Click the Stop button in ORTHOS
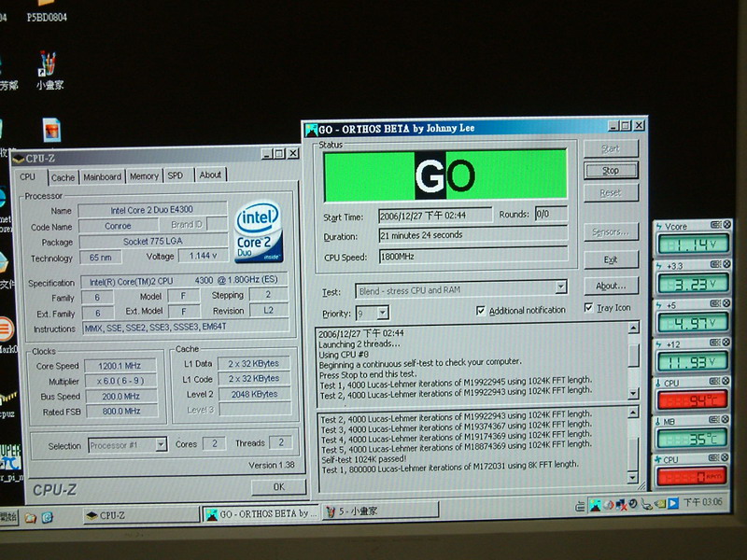 [611, 171]
